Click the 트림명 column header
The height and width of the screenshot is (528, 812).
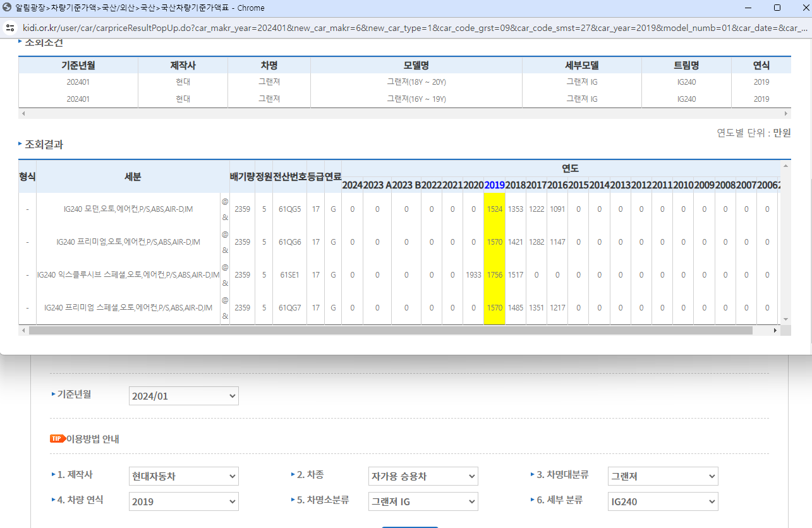click(x=686, y=65)
